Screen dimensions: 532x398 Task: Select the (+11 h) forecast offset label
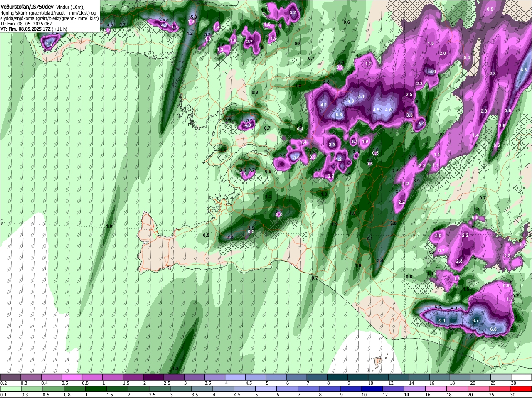click(59, 29)
